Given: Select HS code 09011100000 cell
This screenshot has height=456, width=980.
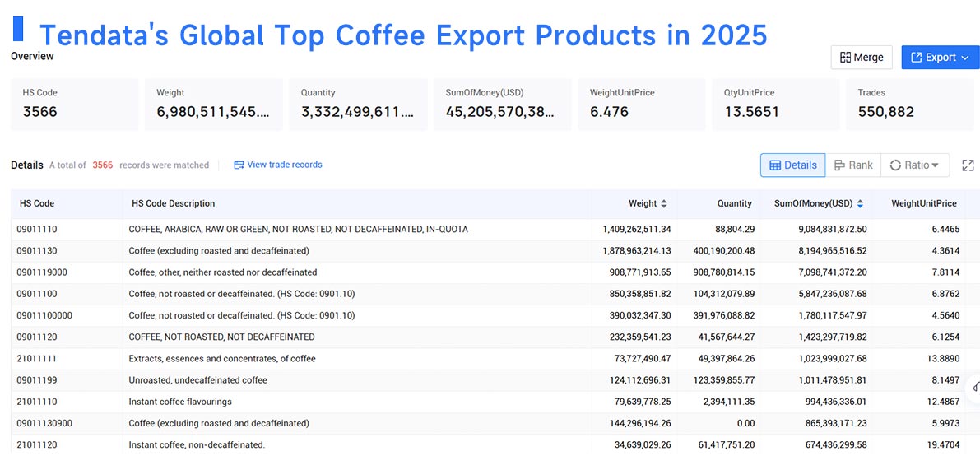Looking at the screenshot, I should pos(67,316).
